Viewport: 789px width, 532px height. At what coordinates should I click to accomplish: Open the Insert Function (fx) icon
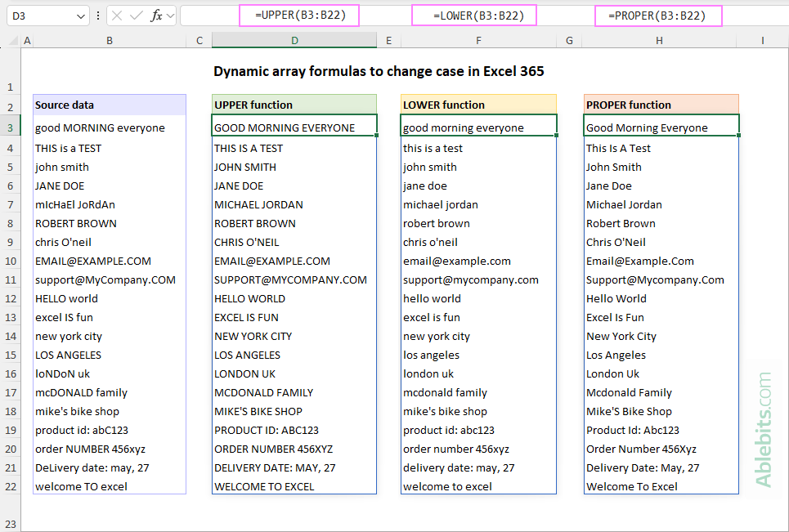(x=157, y=16)
